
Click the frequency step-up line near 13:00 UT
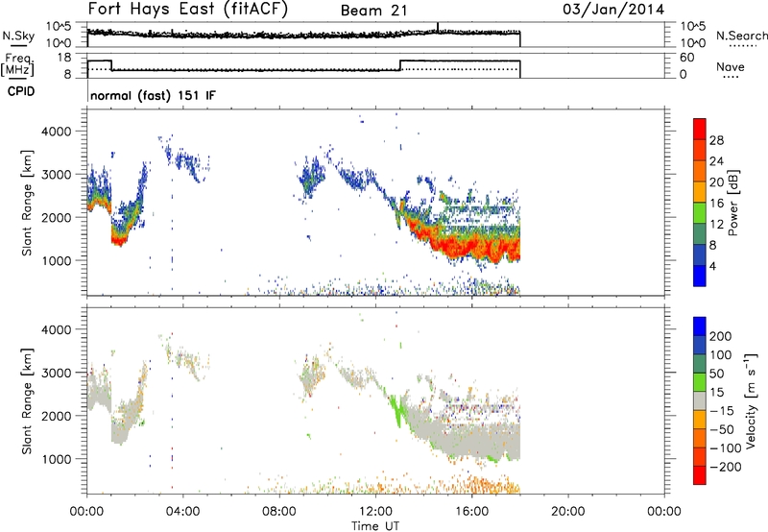400,65
